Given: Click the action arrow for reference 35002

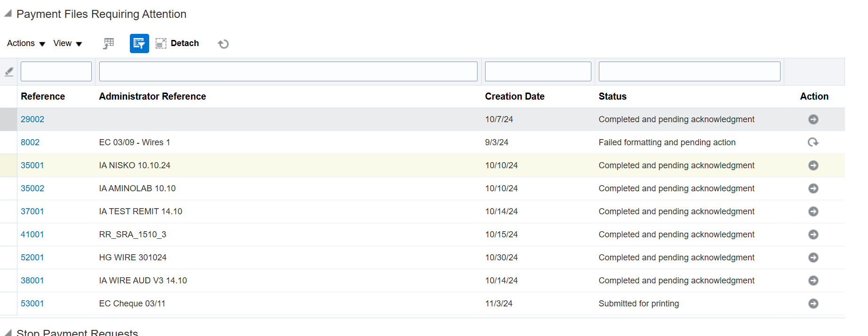Looking at the screenshot, I should point(813,188).
